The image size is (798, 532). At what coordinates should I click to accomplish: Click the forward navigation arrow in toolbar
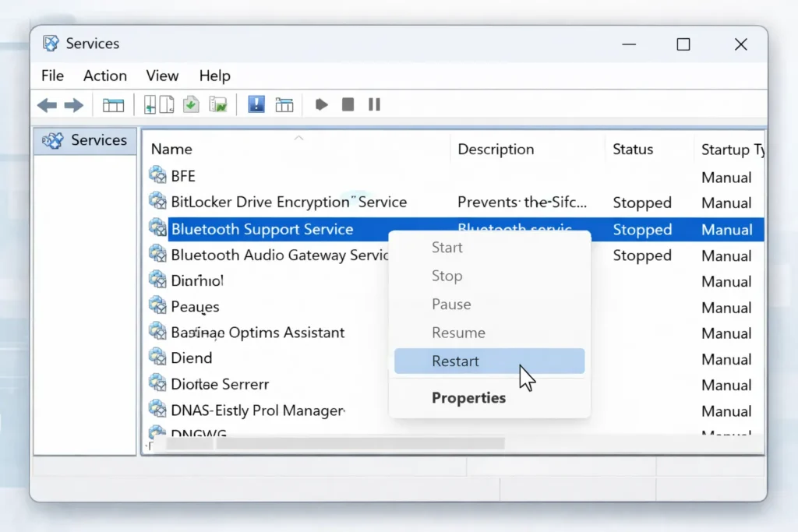(x=72, y=104)
